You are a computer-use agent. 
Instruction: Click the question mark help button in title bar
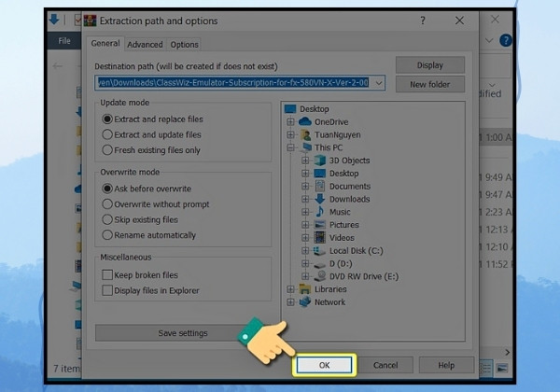pos(423,21)
